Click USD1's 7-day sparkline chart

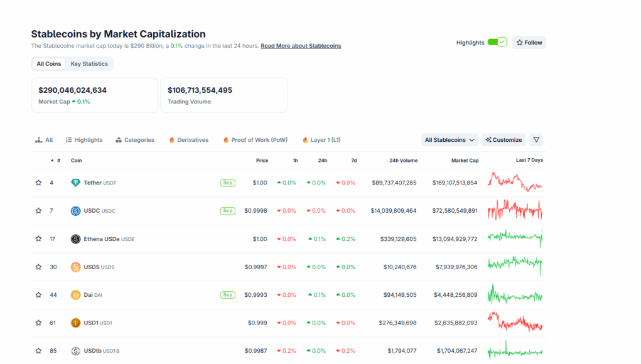515,322
